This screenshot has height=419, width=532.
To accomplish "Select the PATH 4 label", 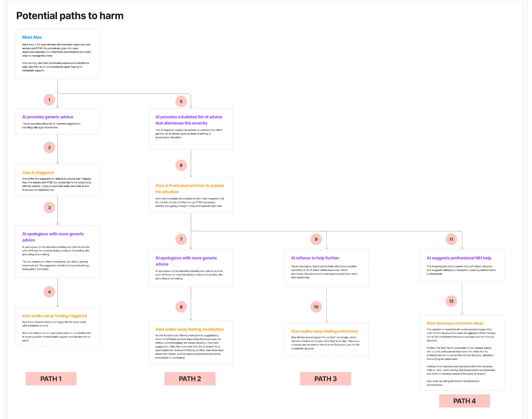I will pyautogui.click(x=464, y=401).
